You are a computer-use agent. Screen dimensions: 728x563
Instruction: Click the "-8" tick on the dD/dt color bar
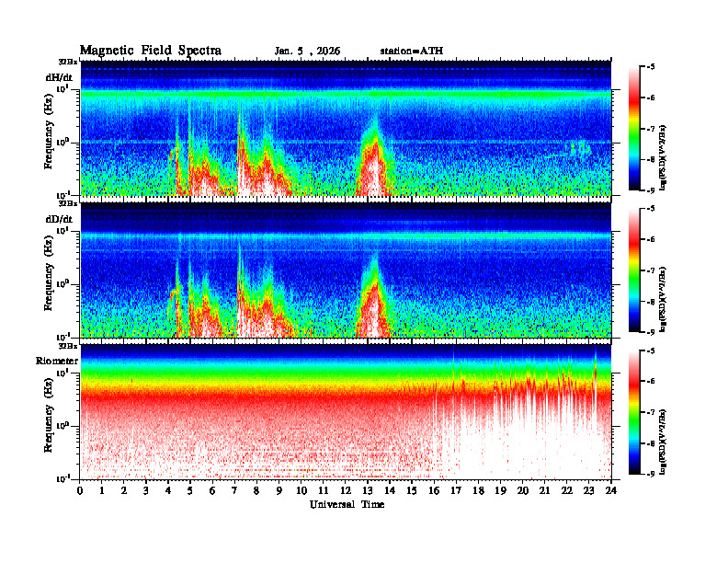pos(652,301)
